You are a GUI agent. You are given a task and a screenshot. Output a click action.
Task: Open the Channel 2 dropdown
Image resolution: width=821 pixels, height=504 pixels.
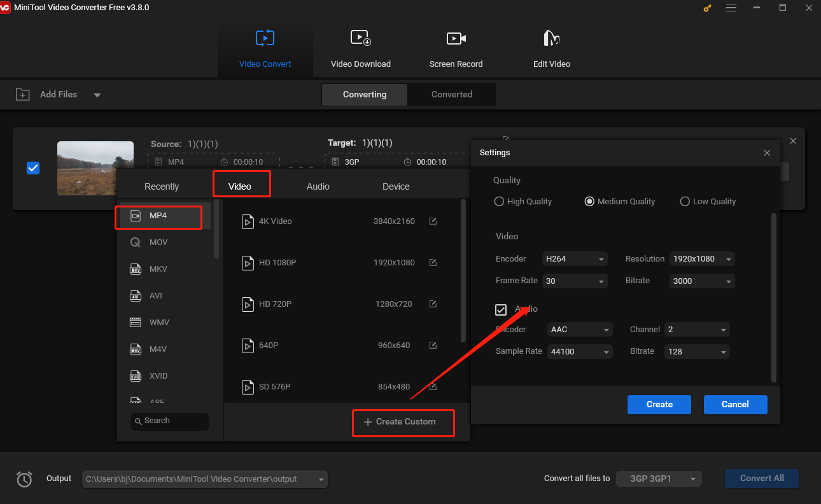tap(698, 330)
